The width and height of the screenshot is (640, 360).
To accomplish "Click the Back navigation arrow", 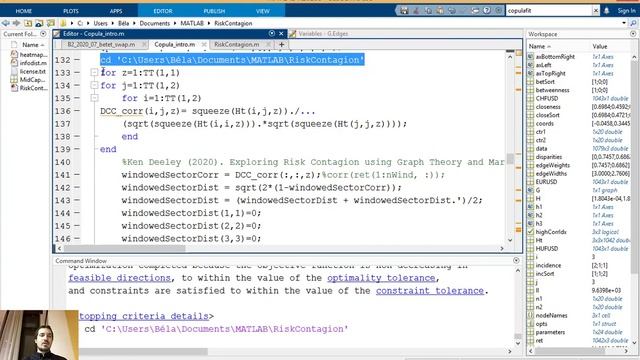I will 6,23.
